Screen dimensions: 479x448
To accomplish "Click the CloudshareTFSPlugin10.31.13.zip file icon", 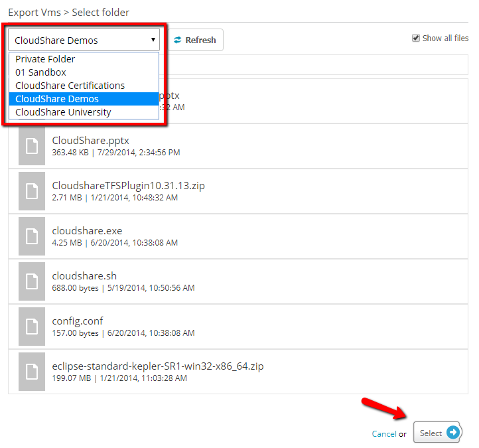I will pyautogui.click(x=32, y=191).
